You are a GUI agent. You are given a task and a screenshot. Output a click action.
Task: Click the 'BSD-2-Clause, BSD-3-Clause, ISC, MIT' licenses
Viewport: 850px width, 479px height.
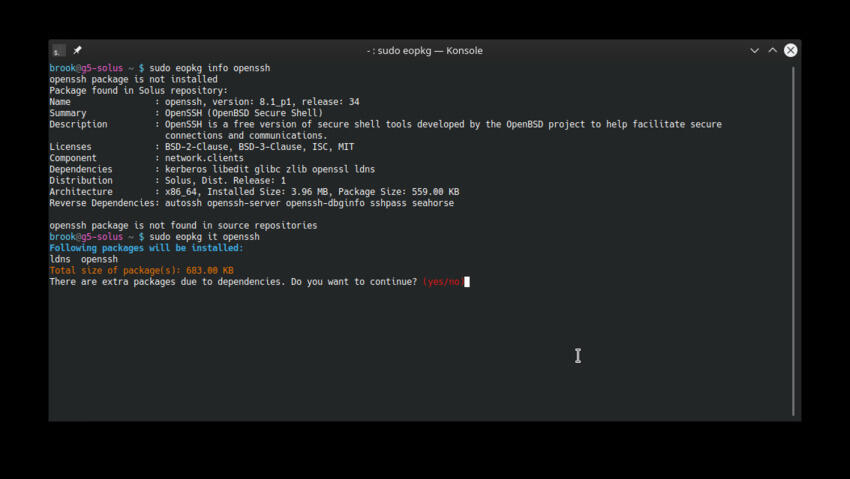(259, 147)
